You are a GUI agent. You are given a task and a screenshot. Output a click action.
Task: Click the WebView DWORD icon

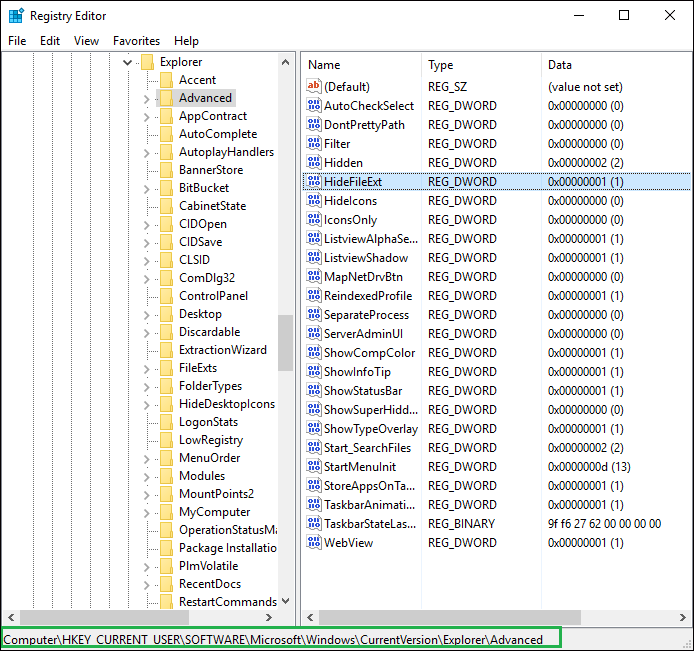coord(314,542)
